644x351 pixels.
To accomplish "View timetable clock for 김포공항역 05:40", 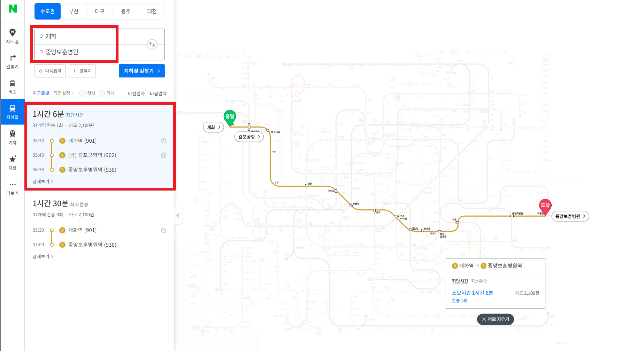I will [x=163, y=155].
